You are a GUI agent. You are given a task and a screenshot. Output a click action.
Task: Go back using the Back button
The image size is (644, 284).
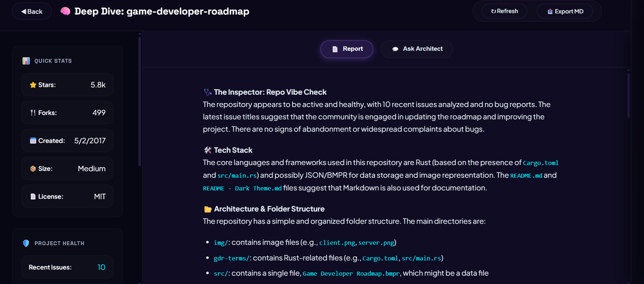[32, 11]
